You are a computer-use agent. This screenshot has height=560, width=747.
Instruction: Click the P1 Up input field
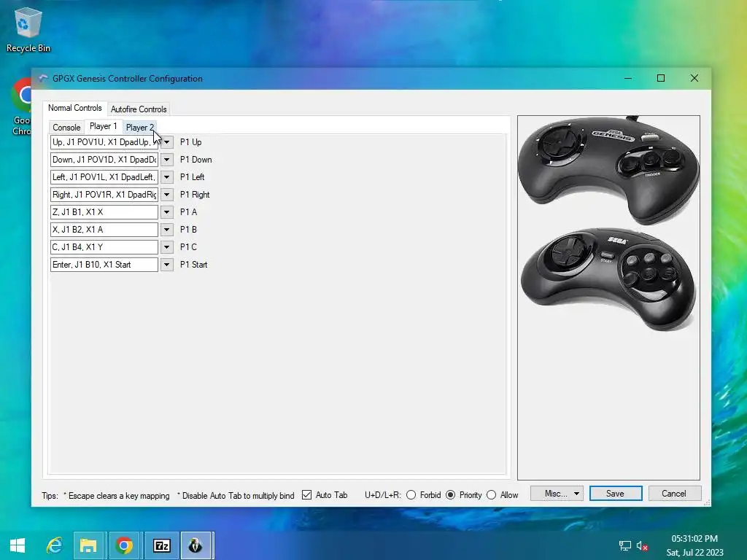[104, 142]
